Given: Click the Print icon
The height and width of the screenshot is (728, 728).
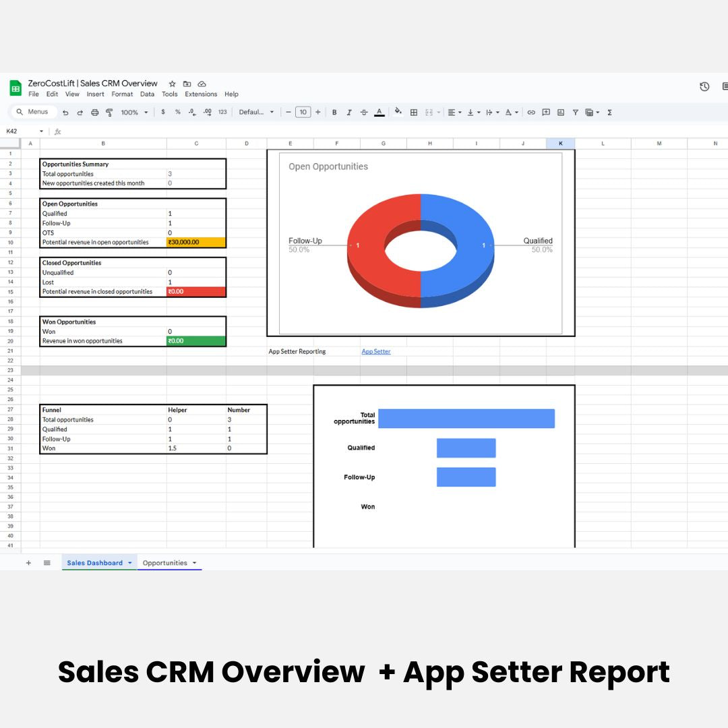Looking at the screenshot, I should click(x=94, y=113).
